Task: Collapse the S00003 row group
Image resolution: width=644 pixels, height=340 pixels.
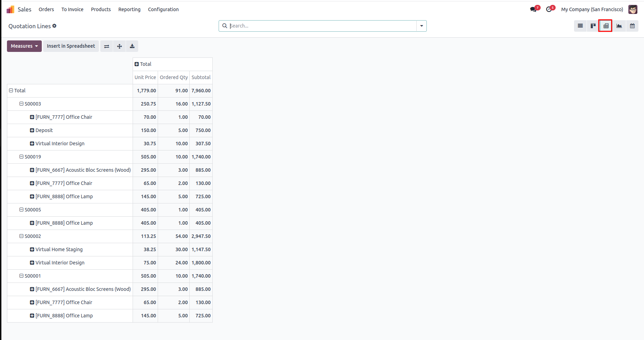Action: coord(22,104)
